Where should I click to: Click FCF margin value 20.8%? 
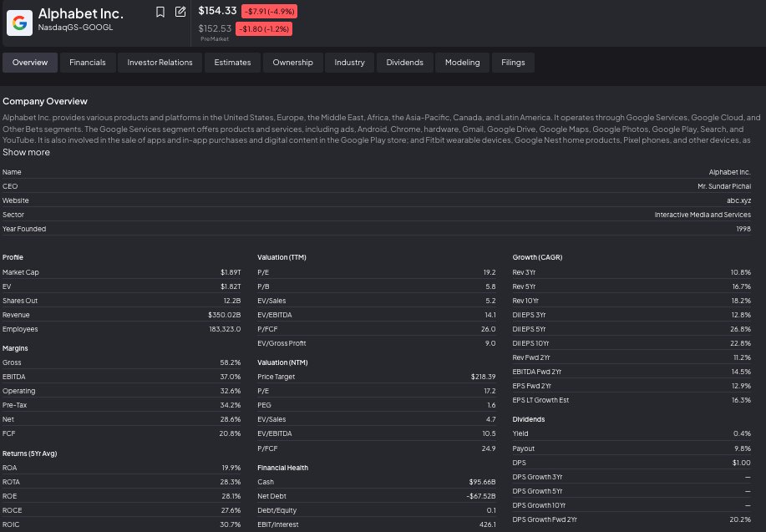[230, 433]
